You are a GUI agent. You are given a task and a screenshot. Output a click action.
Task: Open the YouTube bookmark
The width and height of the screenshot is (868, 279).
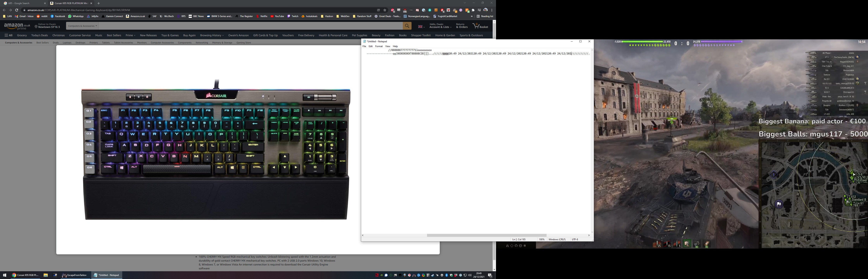point(277,16)
